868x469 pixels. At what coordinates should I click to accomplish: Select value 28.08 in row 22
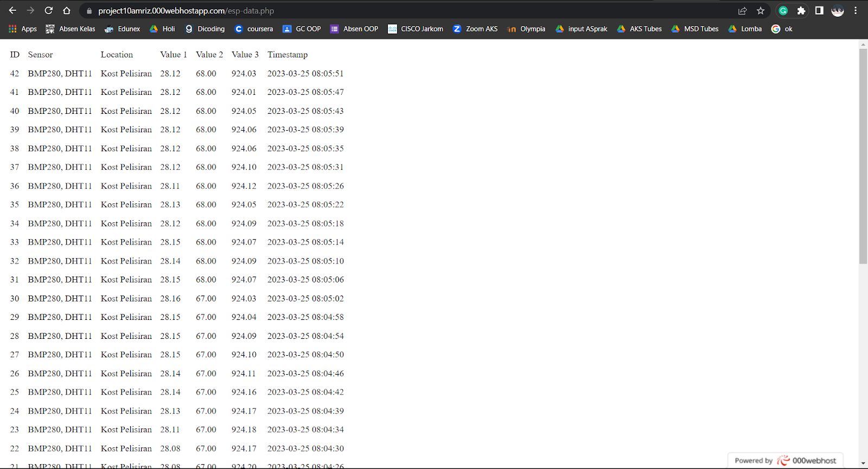(x=170, y=448)
